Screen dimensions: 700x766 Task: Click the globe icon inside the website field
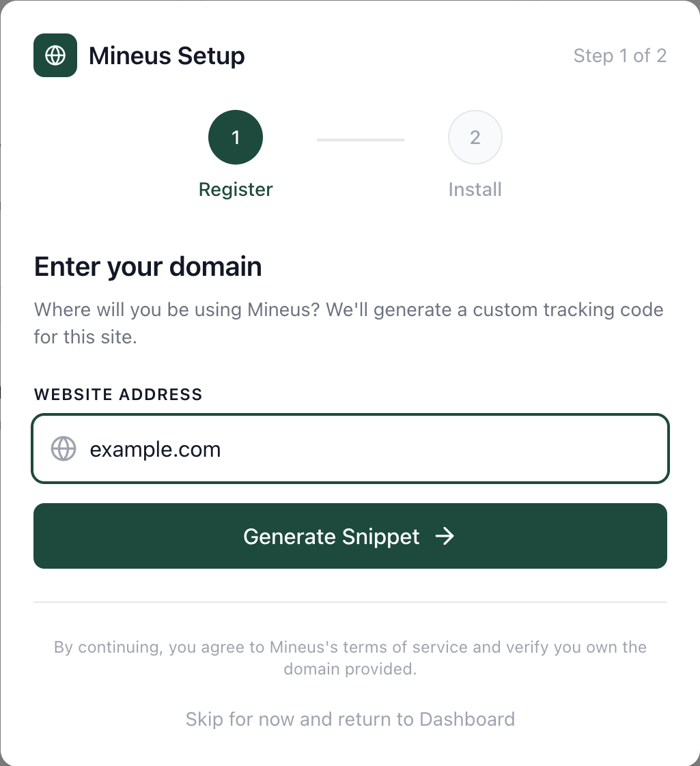[x=63, y=449]
